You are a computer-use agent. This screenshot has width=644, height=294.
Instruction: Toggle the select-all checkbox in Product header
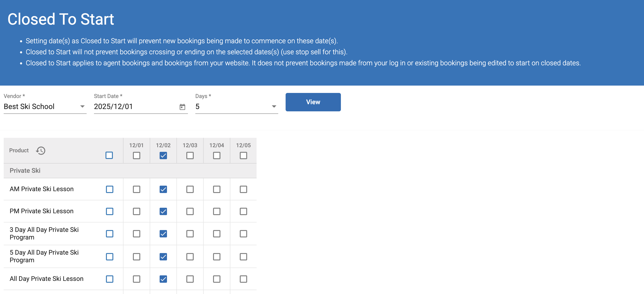[x=109, y=155]
